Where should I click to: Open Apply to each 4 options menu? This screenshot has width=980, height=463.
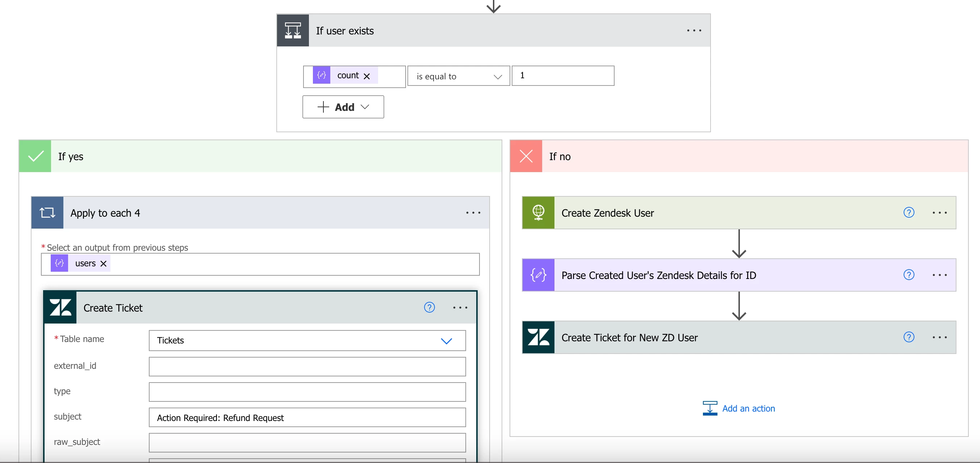(473, 213)
